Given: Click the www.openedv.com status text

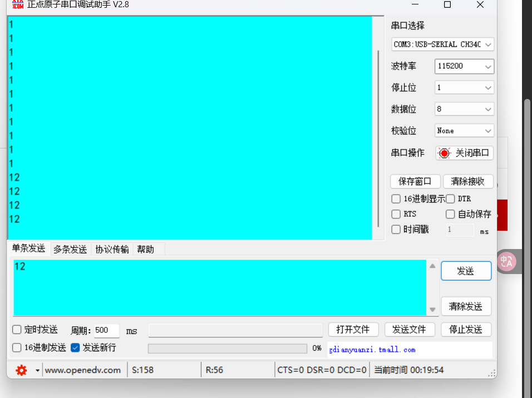Looking at the screenshot, I should coord(83,370).
